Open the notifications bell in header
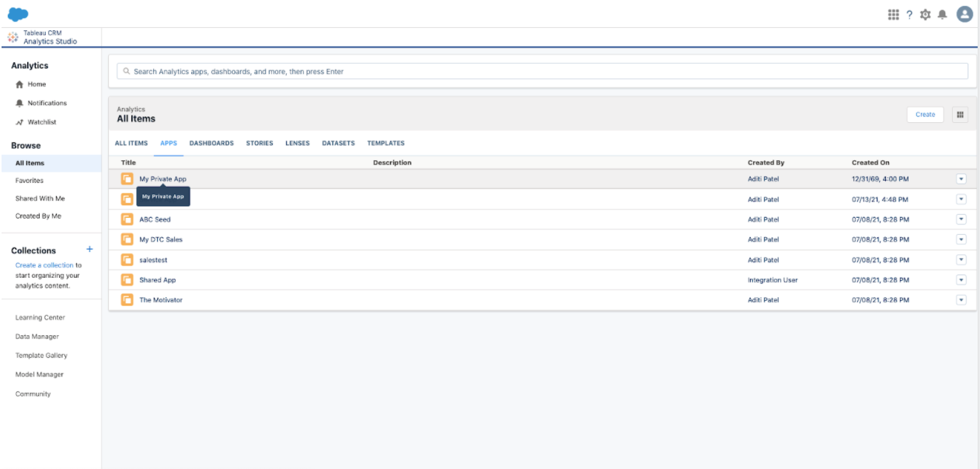 942,14
